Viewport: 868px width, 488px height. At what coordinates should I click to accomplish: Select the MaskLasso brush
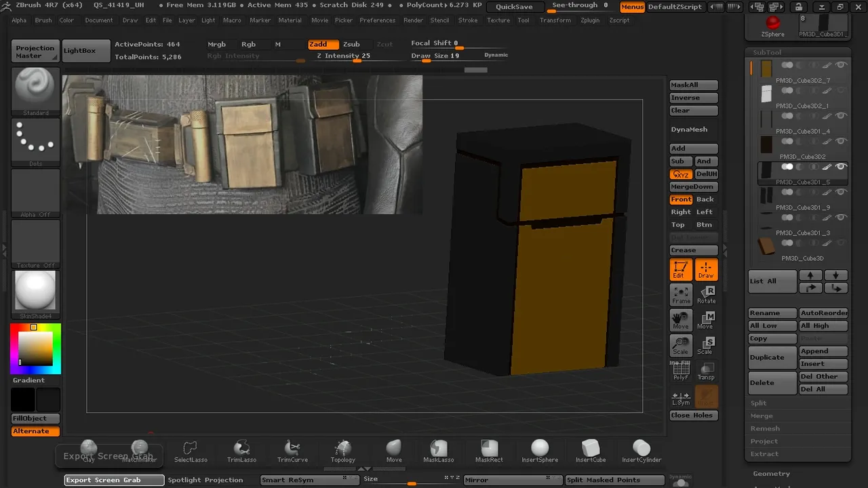(x=439, y=451)
